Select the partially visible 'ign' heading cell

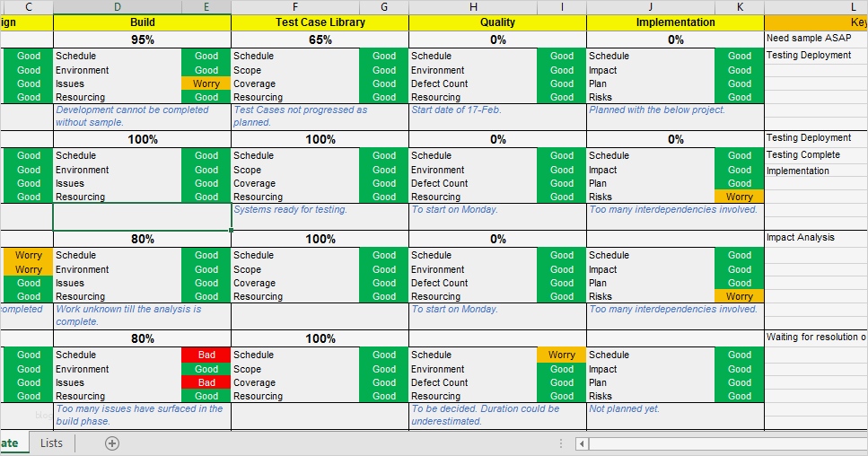coord(27,22)
